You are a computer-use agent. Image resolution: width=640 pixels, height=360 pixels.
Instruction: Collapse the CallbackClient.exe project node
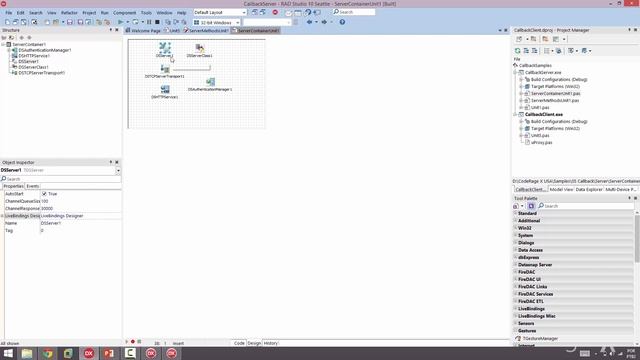coord(515,114)
